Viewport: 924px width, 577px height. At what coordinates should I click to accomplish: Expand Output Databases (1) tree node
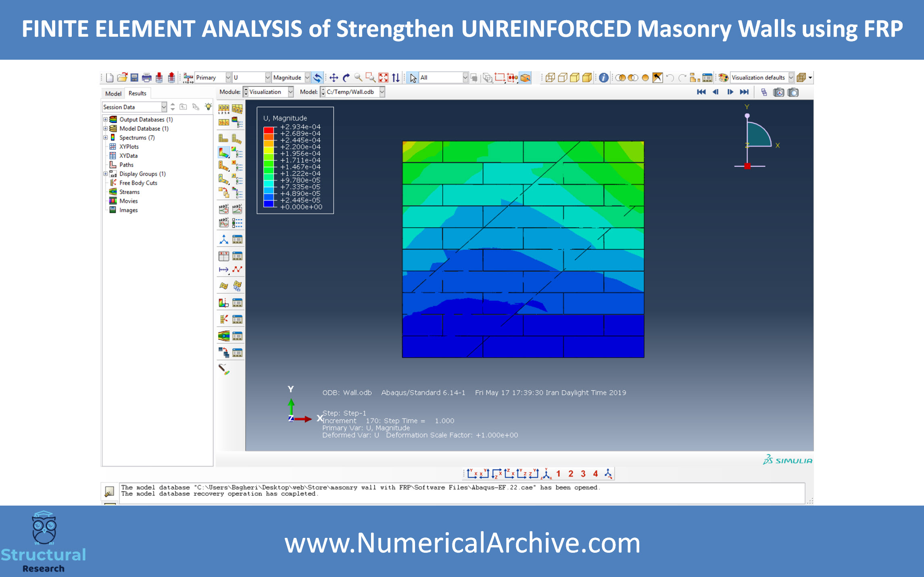coord(106,119)
